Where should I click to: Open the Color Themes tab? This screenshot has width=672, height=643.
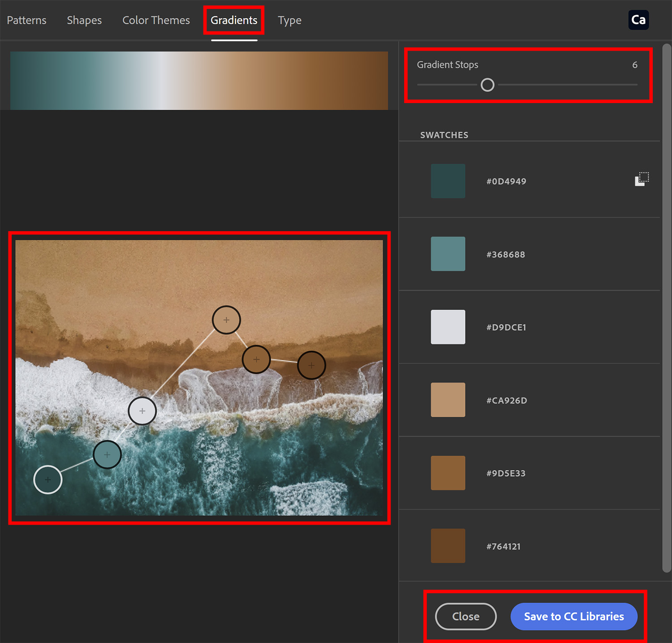pos(156,20)
